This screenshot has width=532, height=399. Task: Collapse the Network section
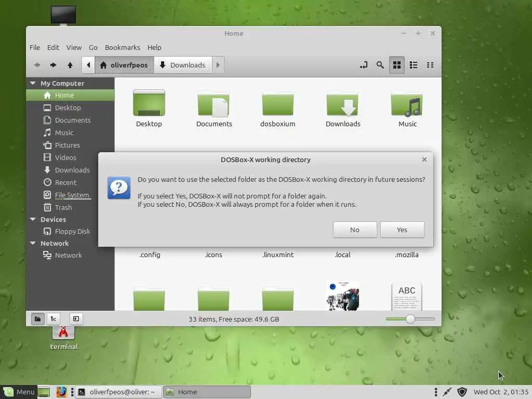[33, 243]
